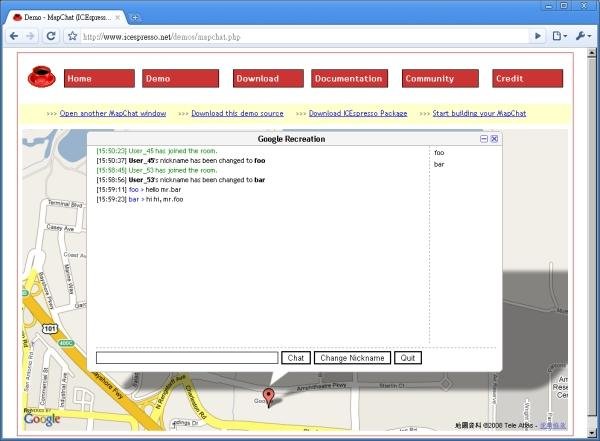This screenshot has width=600, height=441.
Task: Click the 'hello mr.bar' chat message
Action: tap(163, 189)
